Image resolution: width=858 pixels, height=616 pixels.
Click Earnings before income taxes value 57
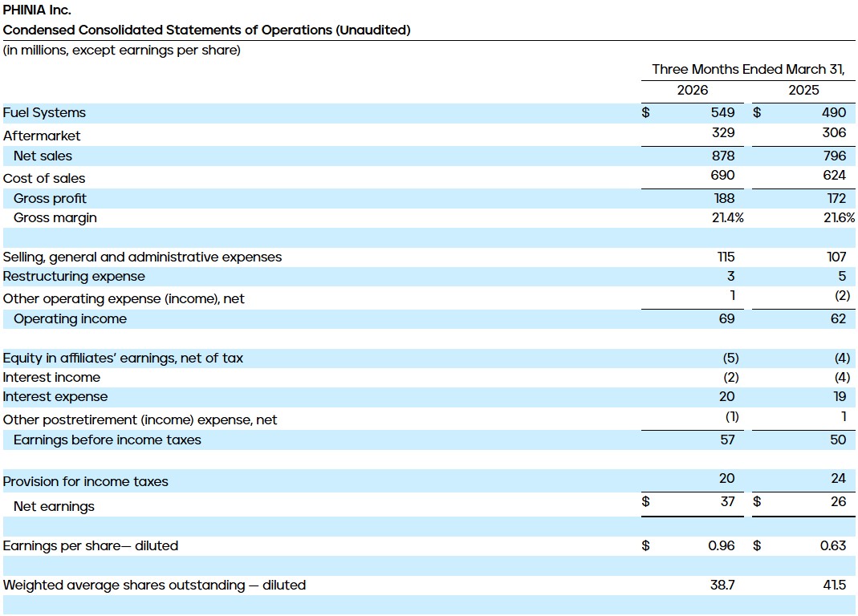click(x=727, y=440)
